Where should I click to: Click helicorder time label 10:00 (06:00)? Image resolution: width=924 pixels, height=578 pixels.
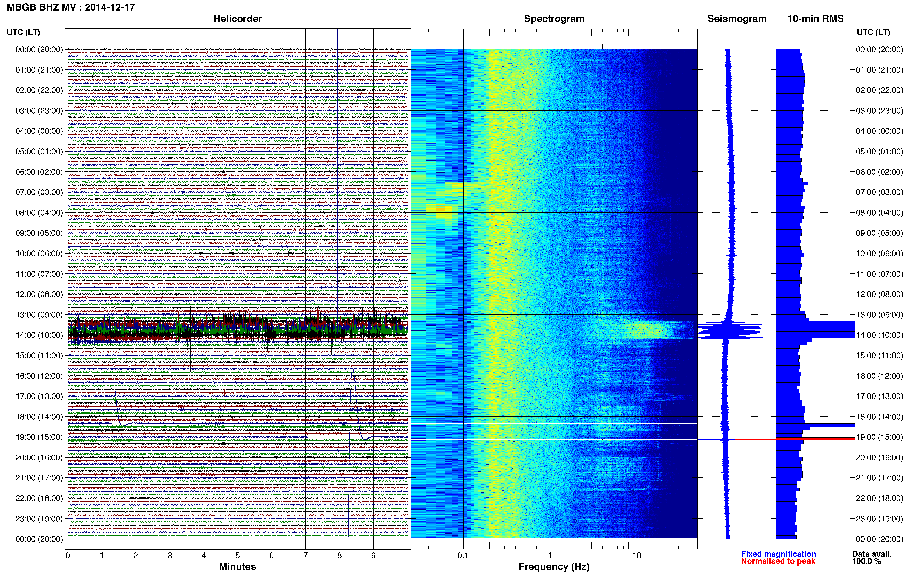39,253
